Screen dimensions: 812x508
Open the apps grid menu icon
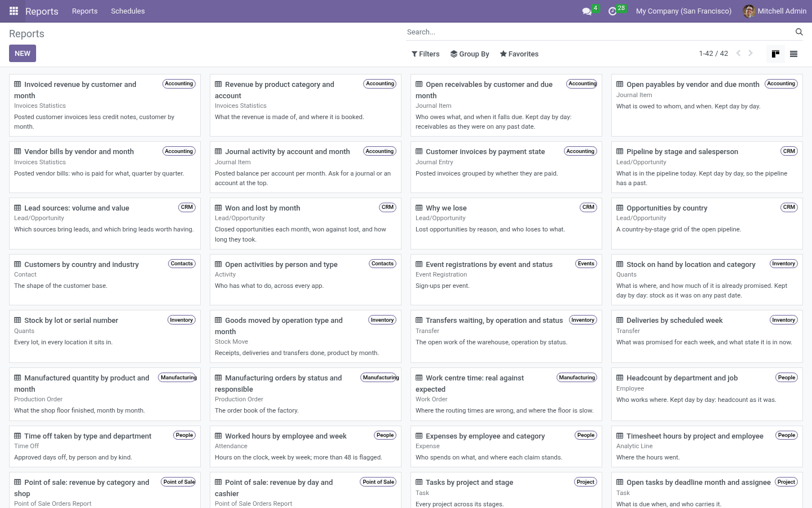pyautogui.click(x=14, y=11)
